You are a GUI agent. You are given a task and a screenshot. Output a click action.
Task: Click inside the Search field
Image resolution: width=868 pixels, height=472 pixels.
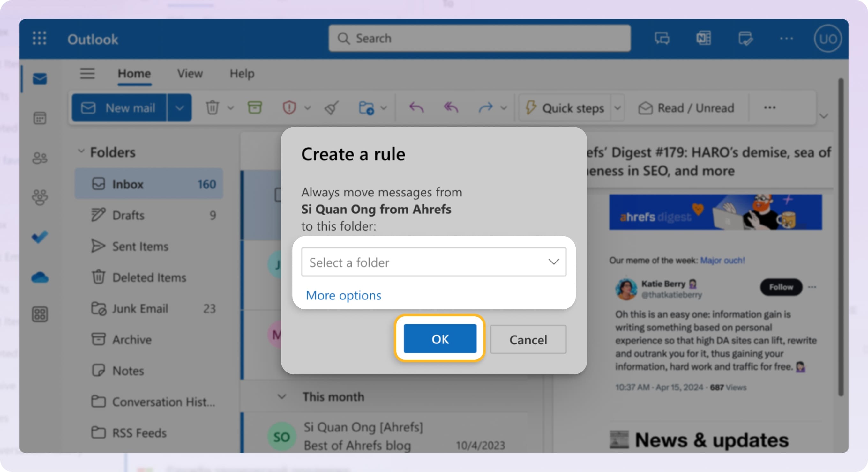click(x=478, y=38)
